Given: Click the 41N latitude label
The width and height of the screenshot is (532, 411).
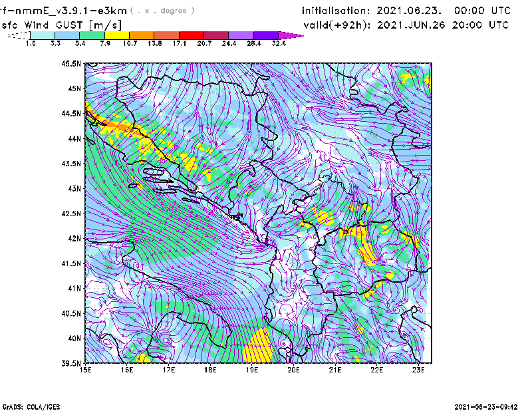Looking at the screenshot, I should coord(74,288).
